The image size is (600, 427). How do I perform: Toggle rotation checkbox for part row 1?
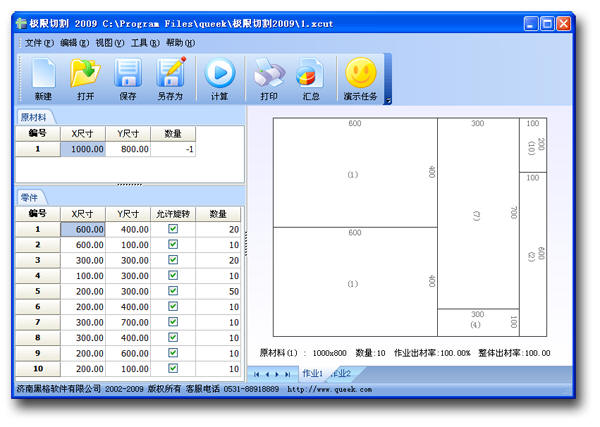click(173, 229)
